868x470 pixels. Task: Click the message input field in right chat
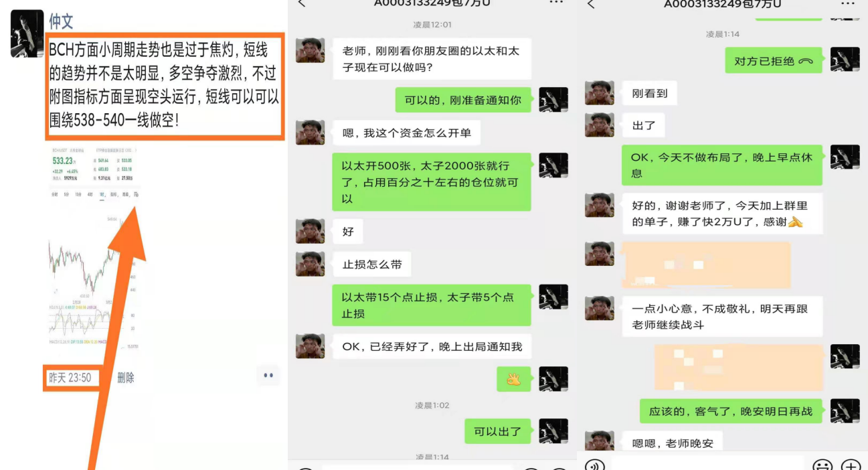coord(707,463)
